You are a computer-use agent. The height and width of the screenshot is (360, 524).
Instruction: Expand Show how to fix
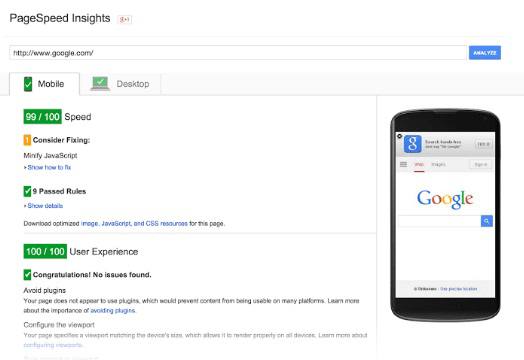coord(49,167)
